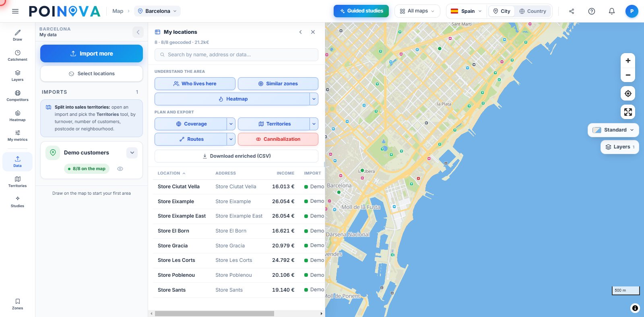The height and width of the screenshot is (317, 644).
Task: Open the Spain country selector
Action: pyautogui.click(x=466, y=11)
